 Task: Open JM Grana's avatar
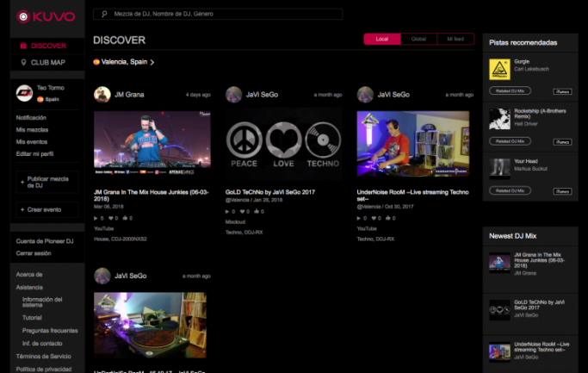[102, 95]
